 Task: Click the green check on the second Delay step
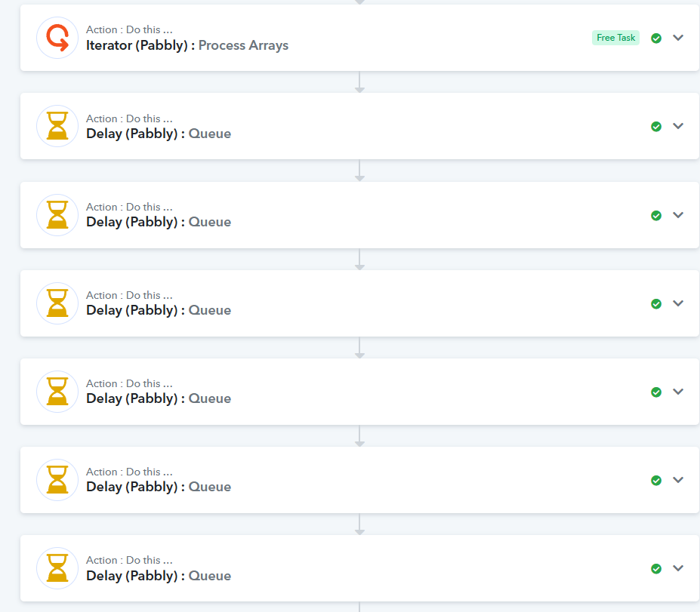[x=656, y=216]
